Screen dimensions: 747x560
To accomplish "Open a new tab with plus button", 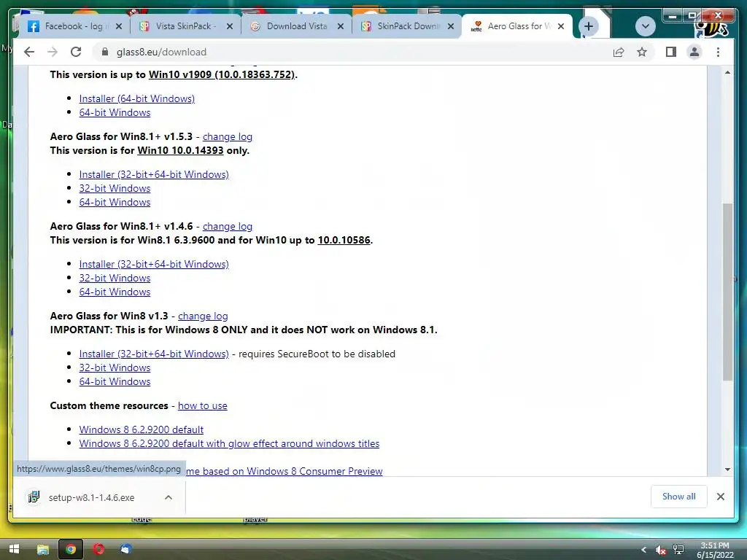I will point(589,26).
